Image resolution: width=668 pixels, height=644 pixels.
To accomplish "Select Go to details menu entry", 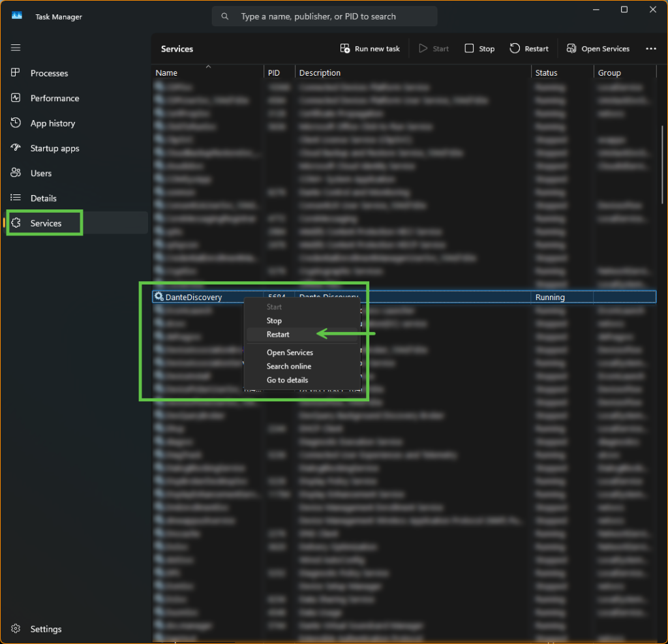I will click(x=287, y=380).
